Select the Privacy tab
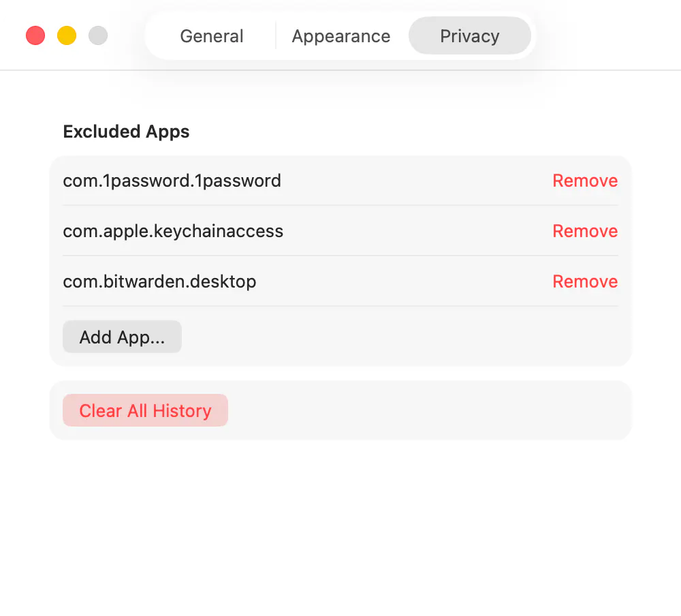 click(x=469, y=36)
